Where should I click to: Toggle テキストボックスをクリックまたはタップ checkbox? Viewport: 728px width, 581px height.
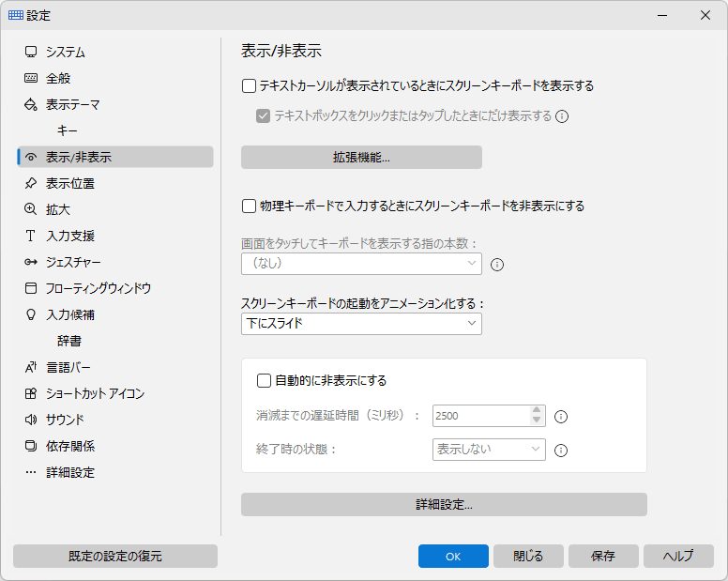coord(264,116)
